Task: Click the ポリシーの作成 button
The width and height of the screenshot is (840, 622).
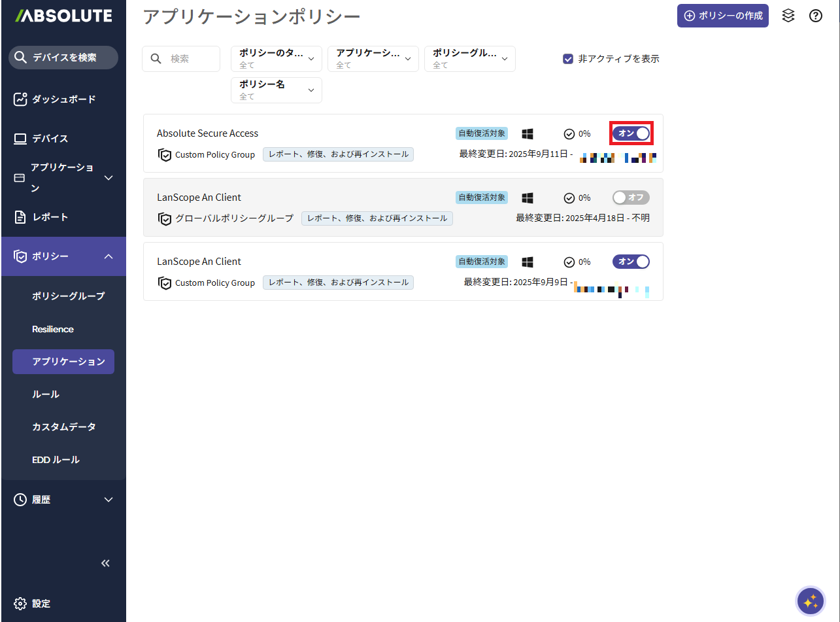Action: click(x=722, y=16)
